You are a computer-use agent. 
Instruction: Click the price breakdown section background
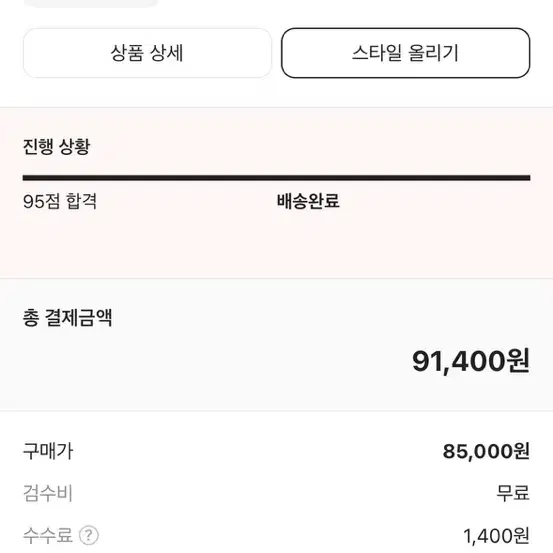click(x=276, y=482)
